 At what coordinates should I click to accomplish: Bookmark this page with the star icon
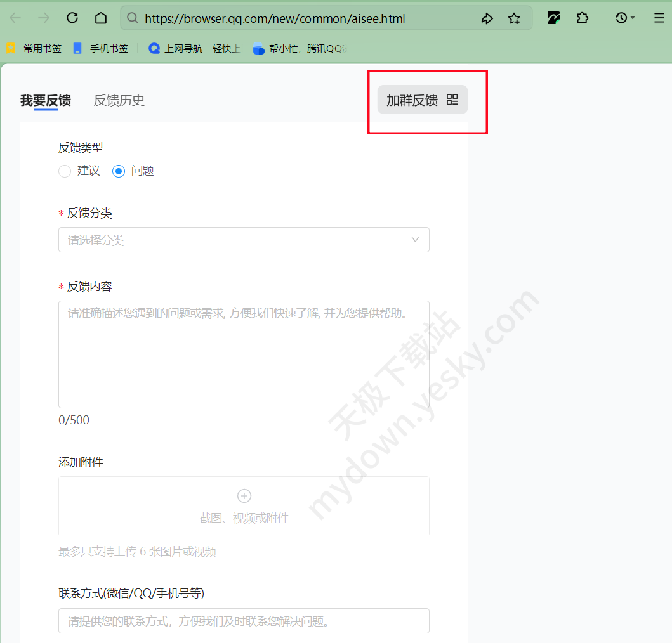pyautogui.click(x=514, y=18)
